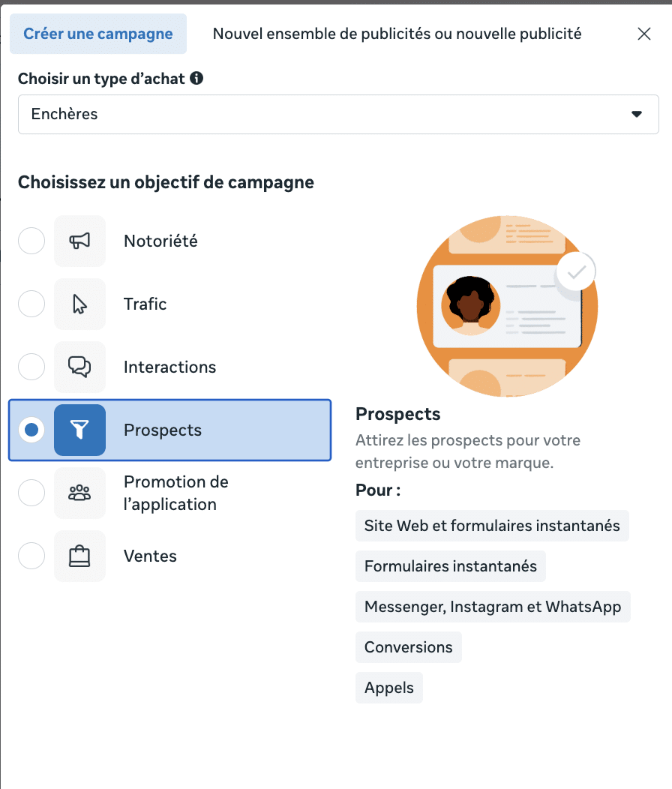Select the megaphone icon for Notoriété
Screen dimensions: 672x789
pos(79,241)
